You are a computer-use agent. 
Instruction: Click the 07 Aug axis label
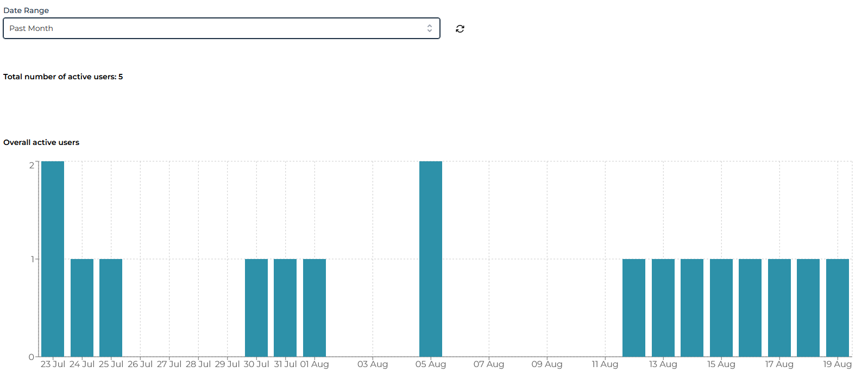point(488,364)
